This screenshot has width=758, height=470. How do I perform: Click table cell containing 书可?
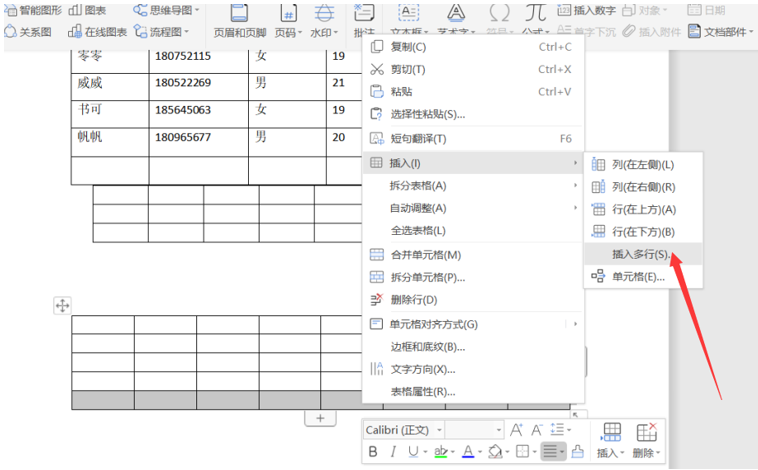coord(110,114)
